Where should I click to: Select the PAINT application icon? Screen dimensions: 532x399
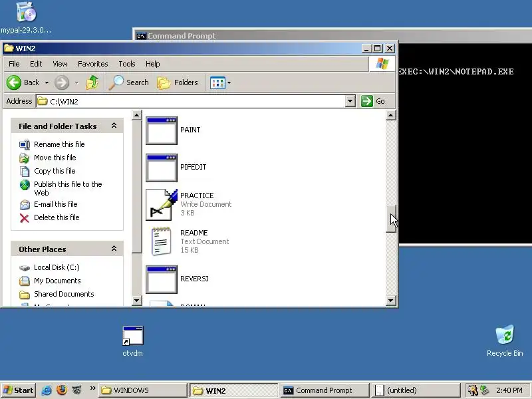[162, 130]
